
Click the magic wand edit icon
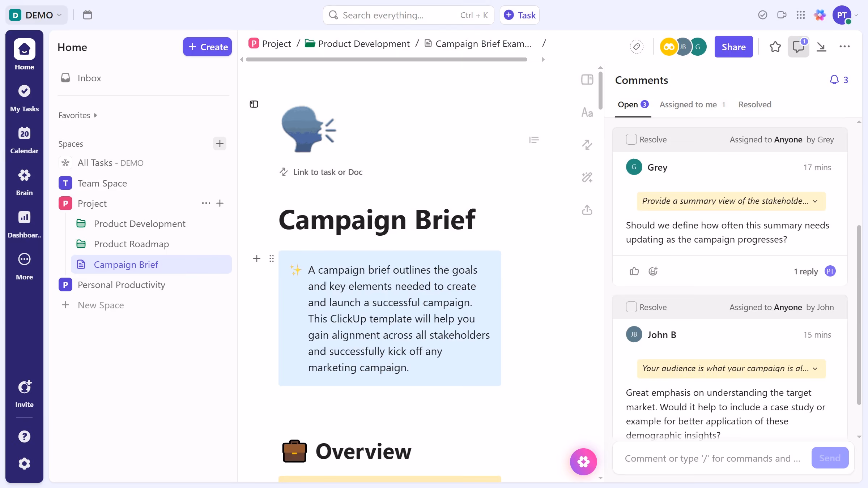coord(587,177)
